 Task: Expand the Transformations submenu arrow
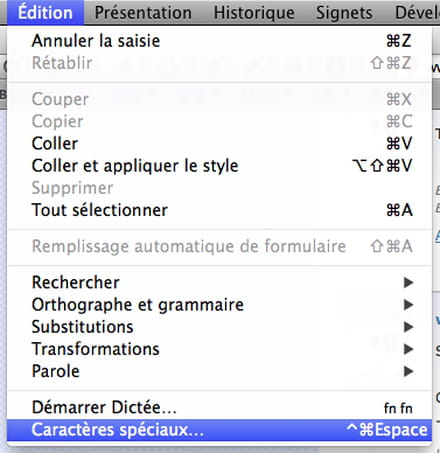click(408, 349)
